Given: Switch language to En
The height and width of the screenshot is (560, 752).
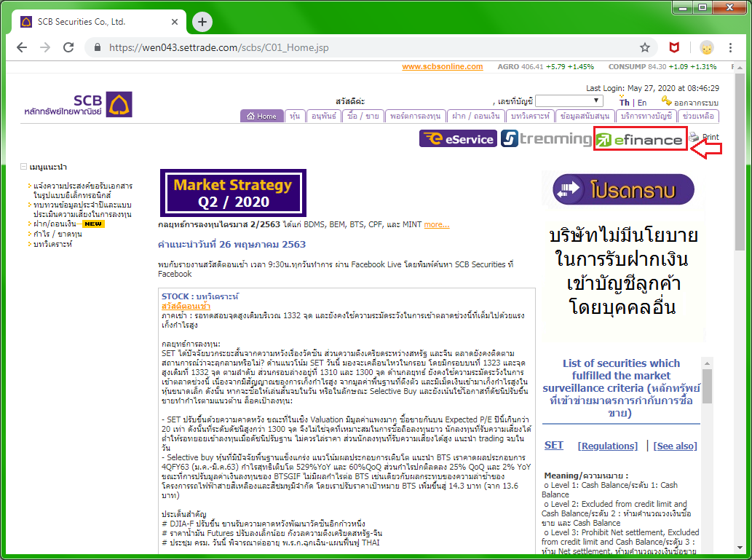Looking at the screenshot, I should (x=641, y=103).
